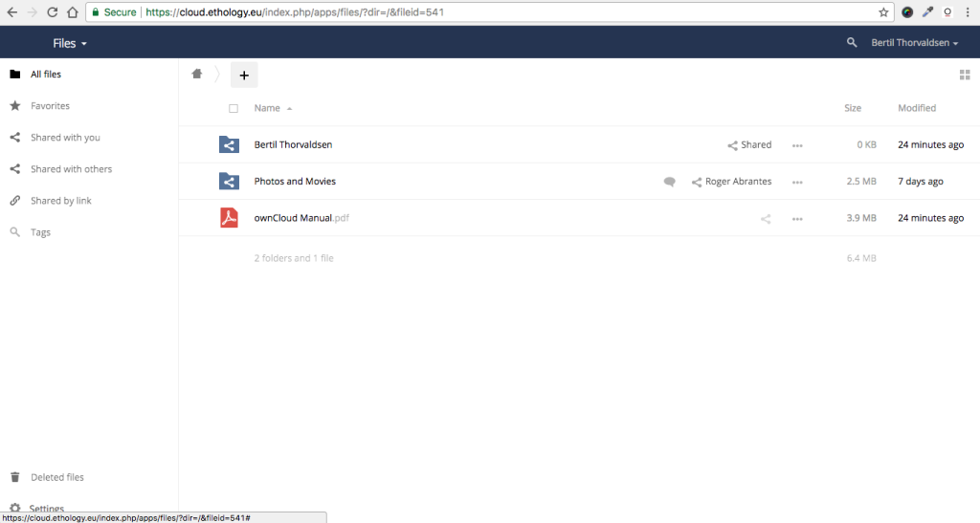
Task: Go to the home folder icon
Action: pyautogui.click(x=197, y=75)
